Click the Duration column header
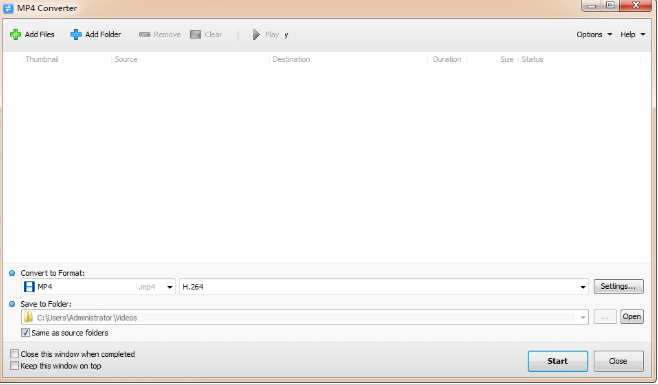 click(447, 59)
